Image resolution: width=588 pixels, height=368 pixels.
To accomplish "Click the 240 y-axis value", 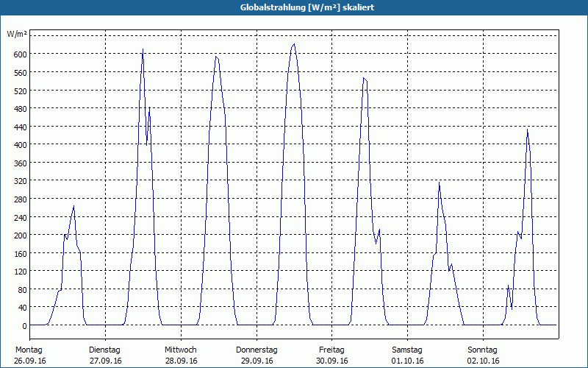I will (20, 217).
